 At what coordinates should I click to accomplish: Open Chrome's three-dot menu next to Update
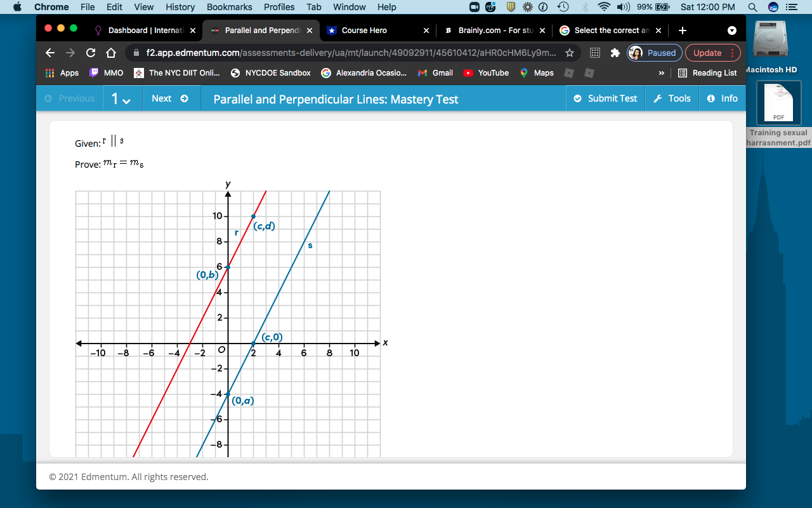733,53
